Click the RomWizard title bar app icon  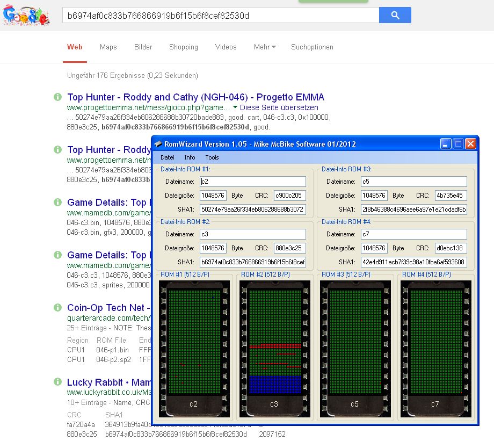pos(159,143)
